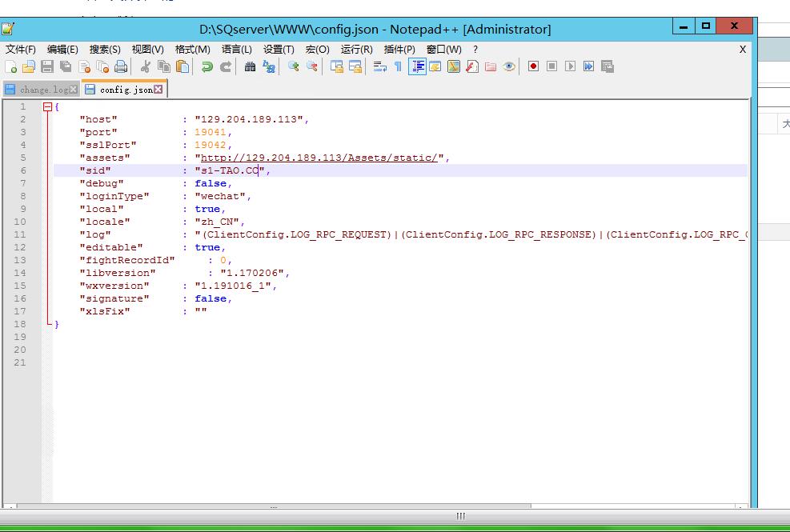Click the Cut scissors icon

coord(145,66)
